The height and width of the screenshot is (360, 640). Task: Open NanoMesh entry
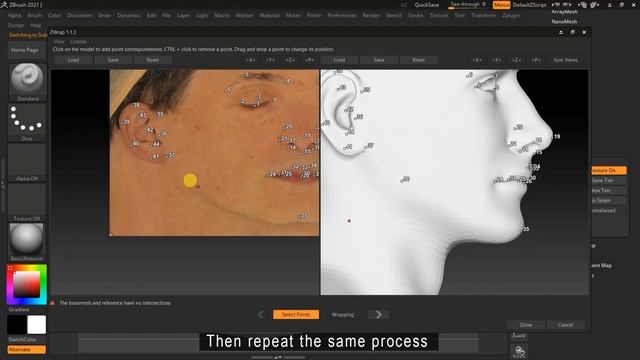564,21
